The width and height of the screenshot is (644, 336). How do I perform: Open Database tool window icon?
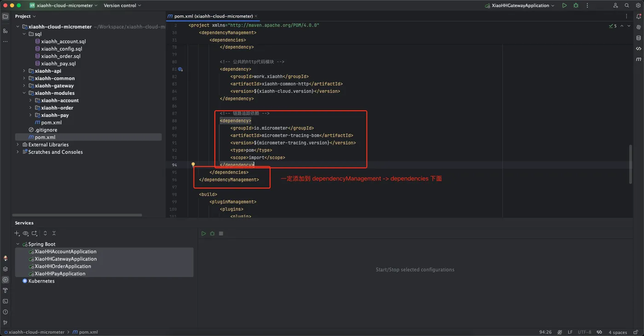(x=638, y=38)
